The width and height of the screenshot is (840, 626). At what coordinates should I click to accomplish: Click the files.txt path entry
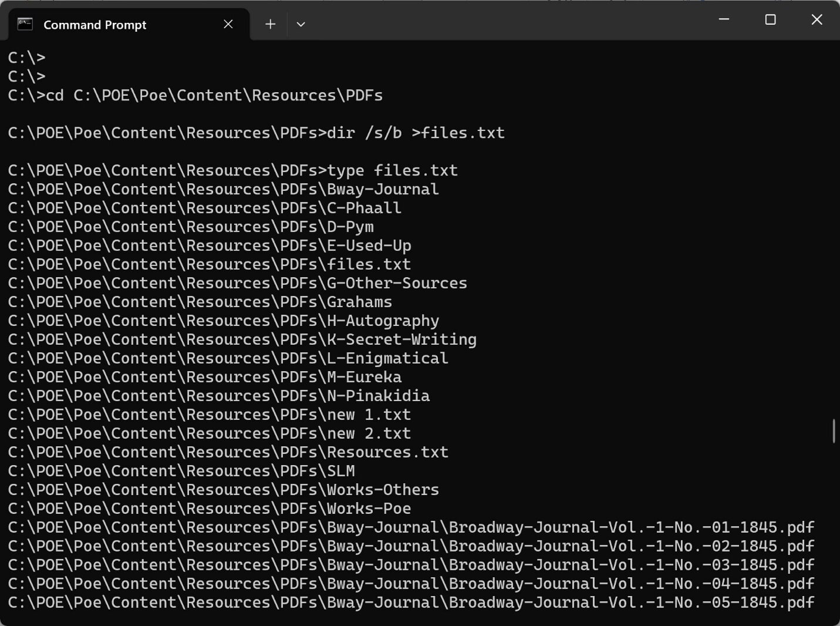coord(208,264)
